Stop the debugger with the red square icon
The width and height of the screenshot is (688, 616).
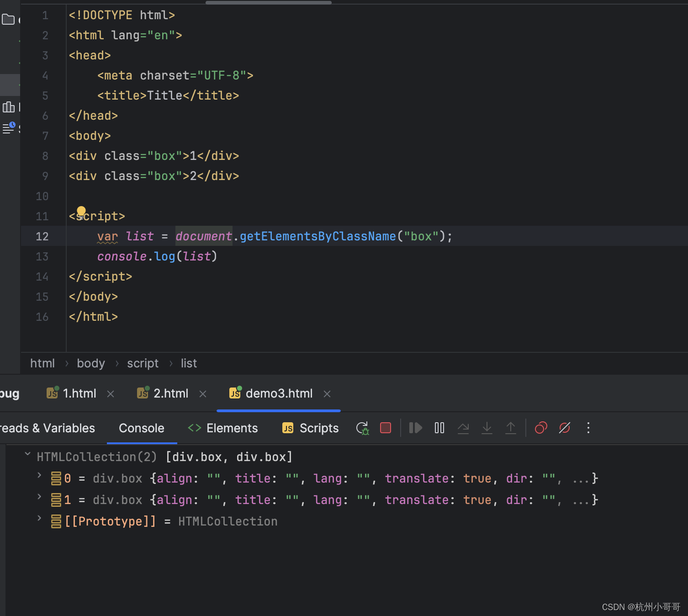point(385,428)
